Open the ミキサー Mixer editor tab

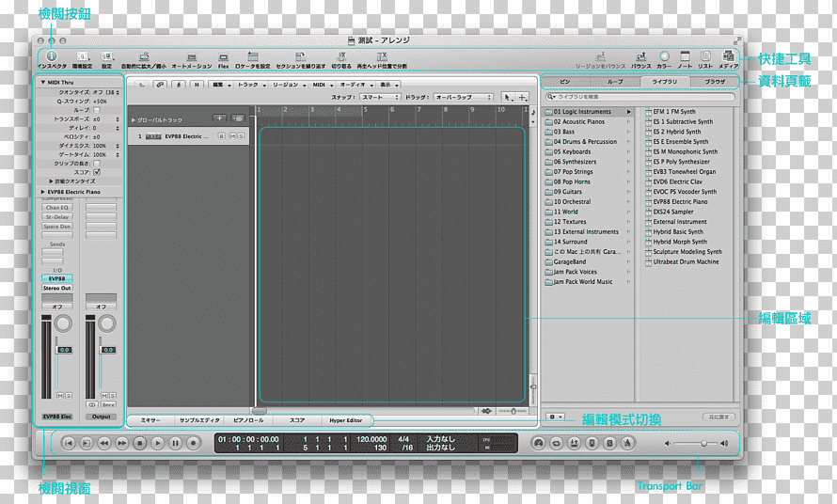coord(150,420)
